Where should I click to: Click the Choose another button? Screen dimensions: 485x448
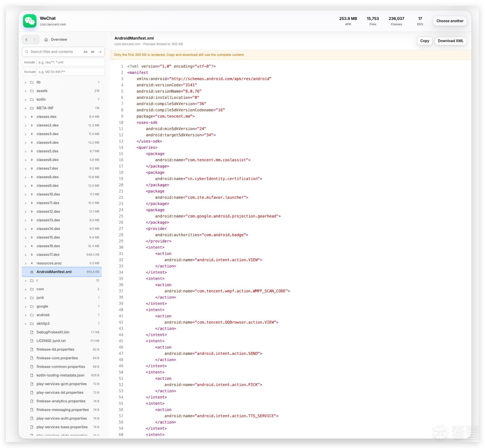coord(450,21)
